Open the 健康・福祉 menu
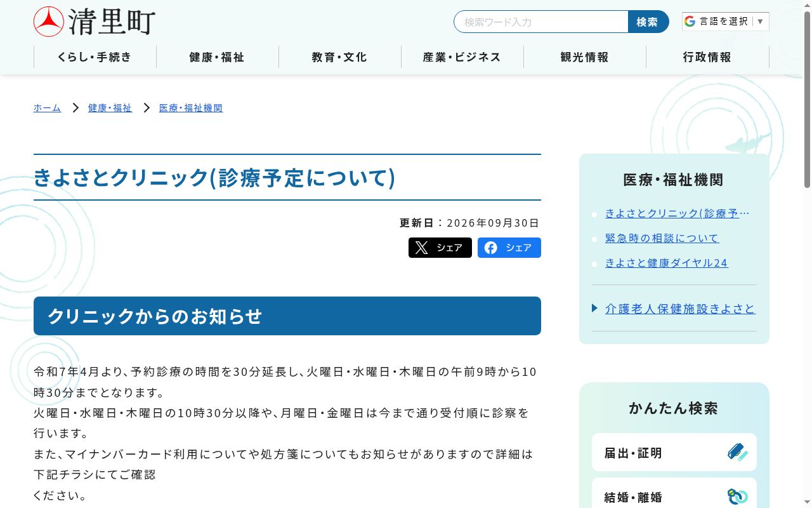Screen dimensions: 812x508 point(217,57)
